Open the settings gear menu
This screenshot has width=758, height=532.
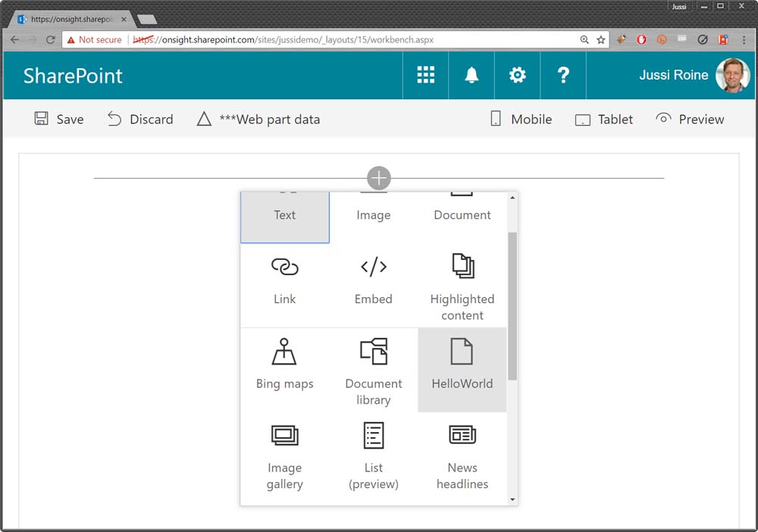tap(517, 75)
